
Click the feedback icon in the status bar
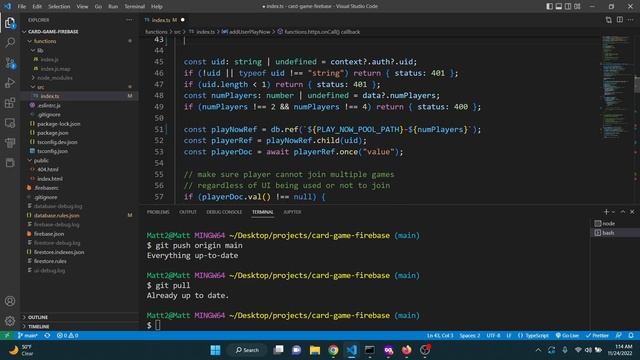(619, 336)
